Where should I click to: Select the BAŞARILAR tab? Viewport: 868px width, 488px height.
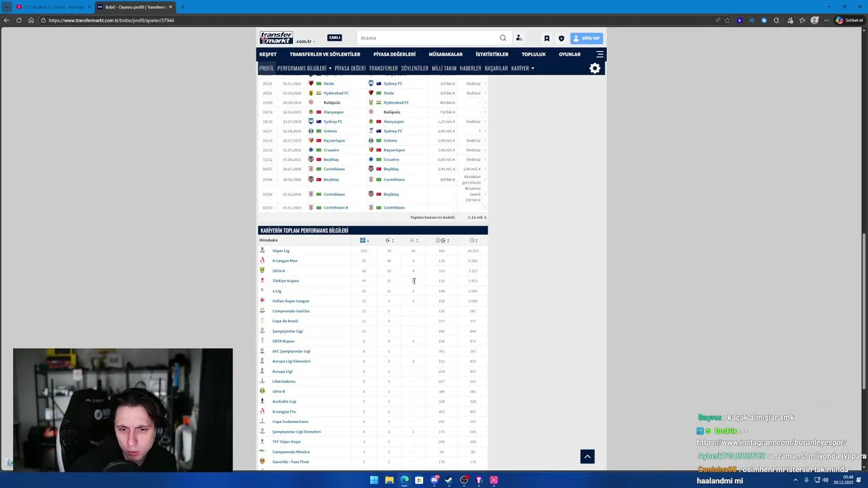[x=496, y=68]
